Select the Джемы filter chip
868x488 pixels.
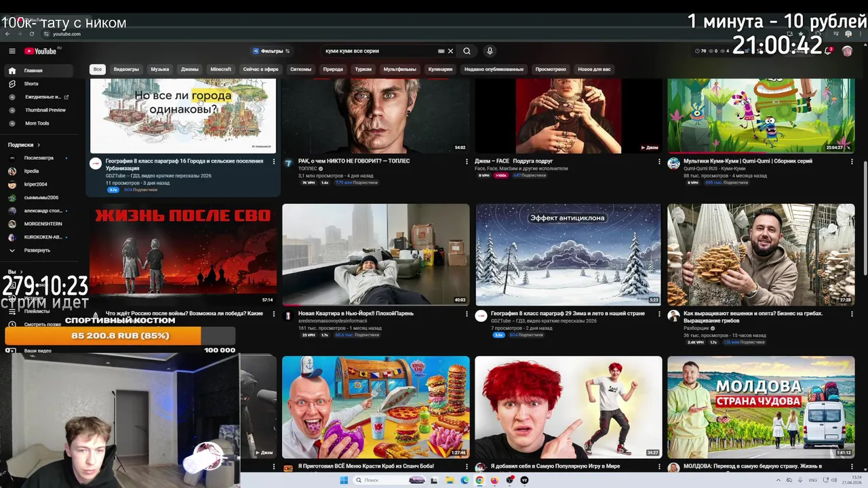(190, 69)
